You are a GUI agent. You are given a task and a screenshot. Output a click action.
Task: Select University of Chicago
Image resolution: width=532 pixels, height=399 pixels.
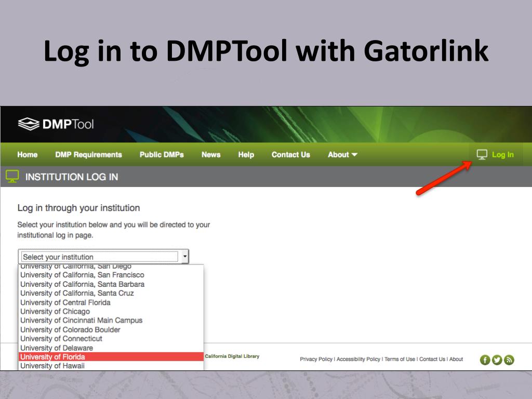(111, 312)
